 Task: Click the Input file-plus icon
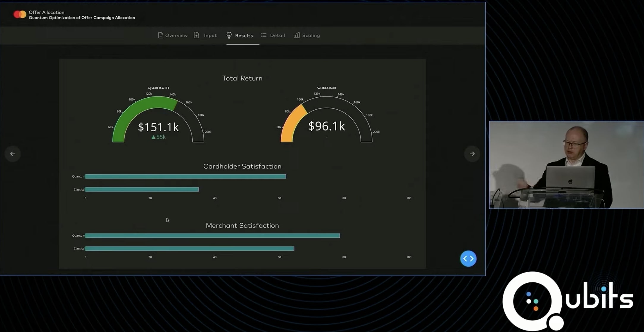pyautogui.click(x=196, y=35)
